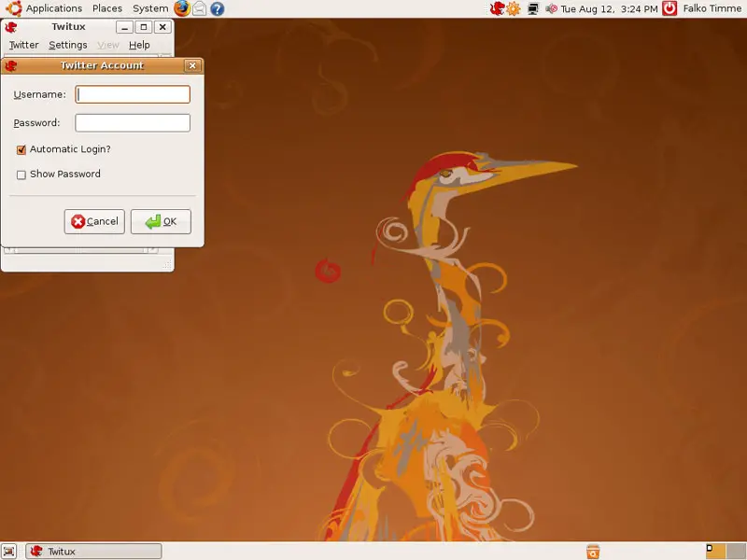Maximize the Twitux window
The height and width of the screenshot is (560, 747).
point(144,27)
